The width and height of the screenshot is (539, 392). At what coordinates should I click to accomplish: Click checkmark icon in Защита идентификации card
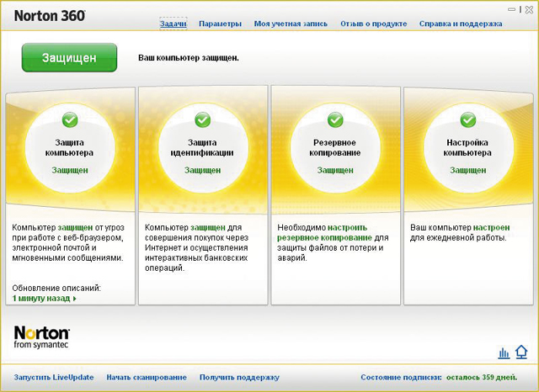click(x=202, y=119)
